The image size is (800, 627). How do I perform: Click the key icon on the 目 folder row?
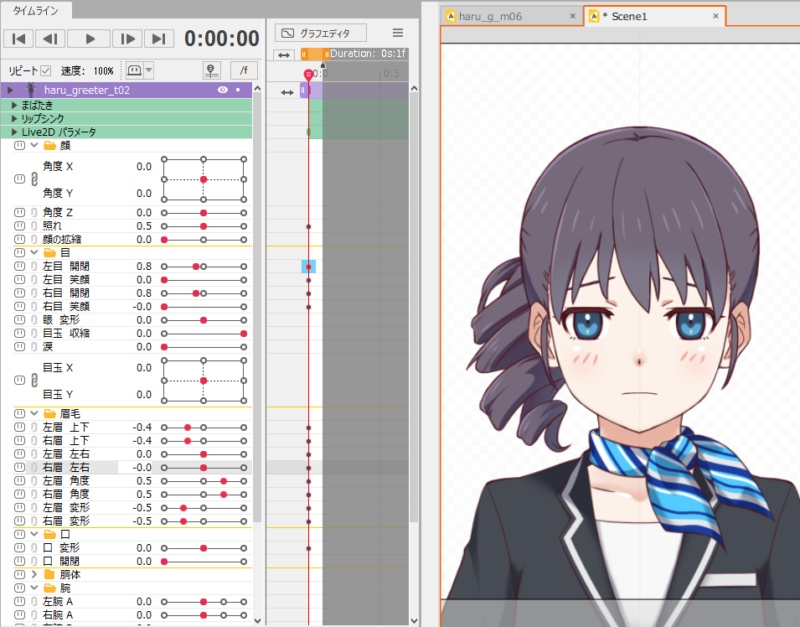[x=19, y=253]
